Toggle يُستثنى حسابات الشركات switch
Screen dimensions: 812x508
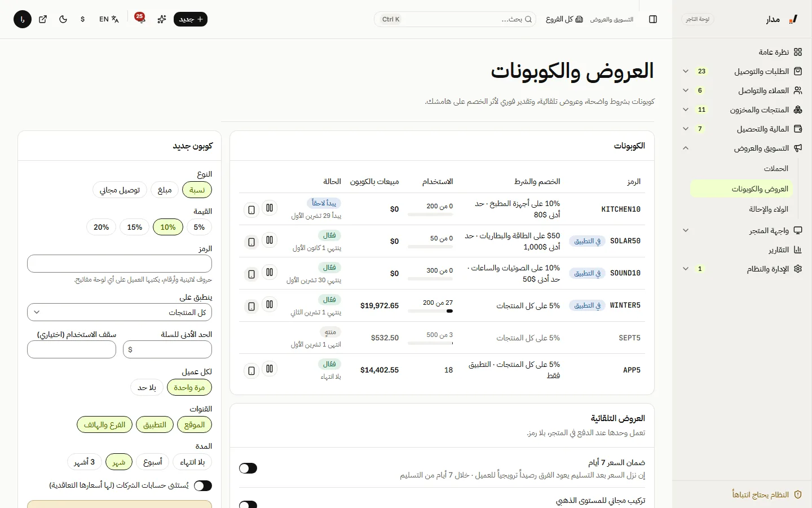click(x=203, y=485)
